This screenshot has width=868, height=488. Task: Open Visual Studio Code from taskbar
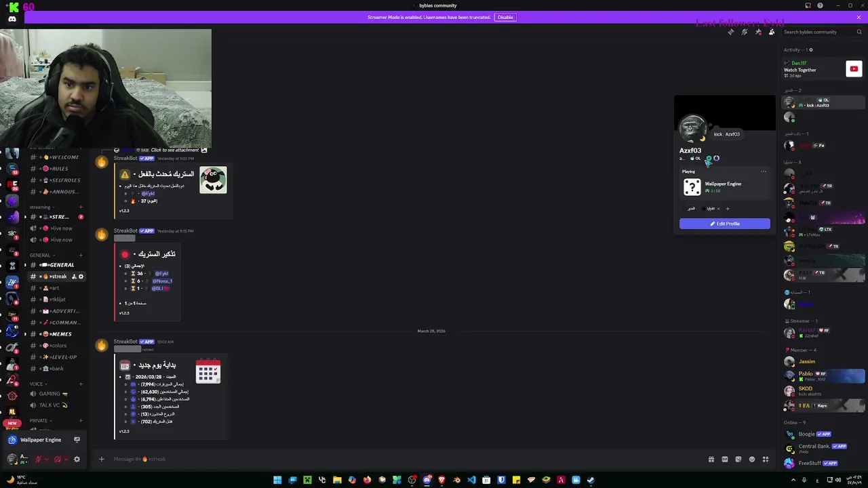point(471,480)
